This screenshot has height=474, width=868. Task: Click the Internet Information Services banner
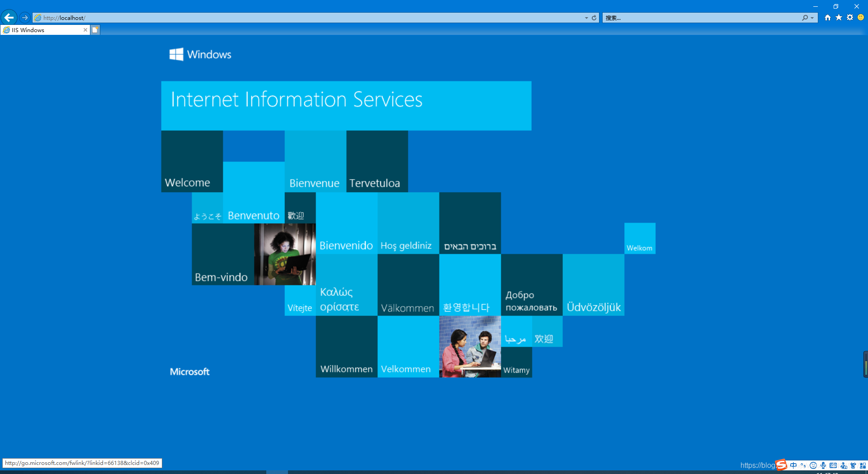coord(346,106)
